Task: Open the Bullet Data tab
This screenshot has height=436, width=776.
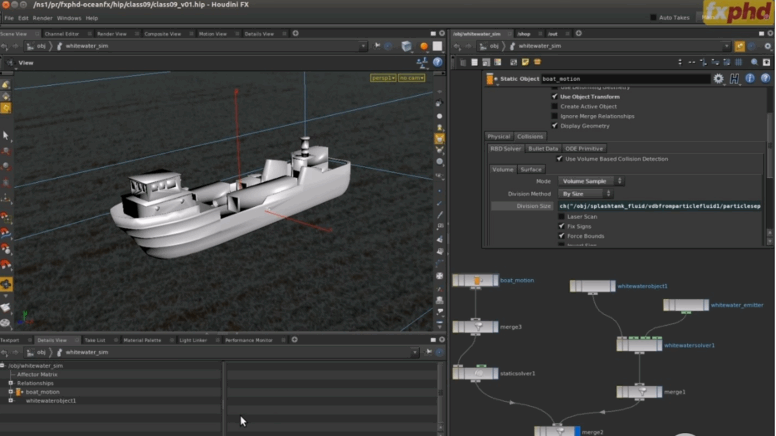Action: coord(543,148)
